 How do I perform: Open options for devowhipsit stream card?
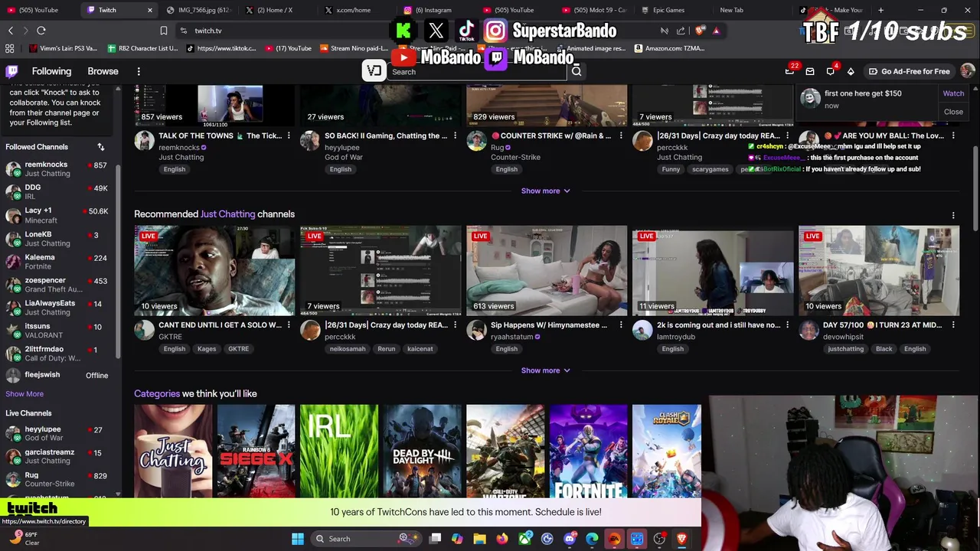click(953, 325)
